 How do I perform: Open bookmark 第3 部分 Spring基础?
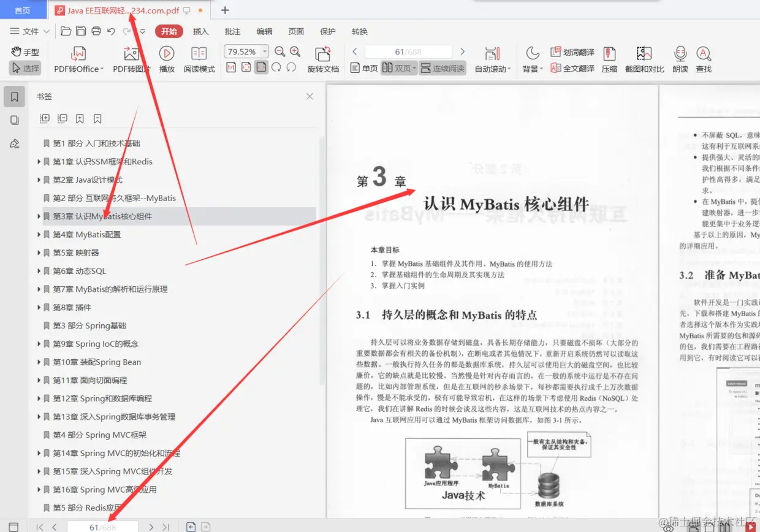coord(89,325)
